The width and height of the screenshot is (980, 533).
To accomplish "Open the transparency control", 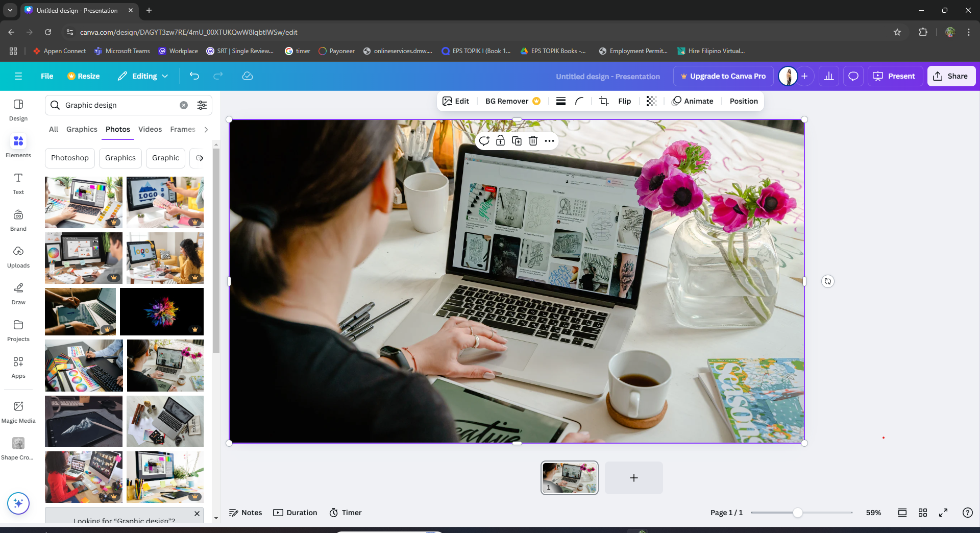I will [x=651, y=101].
